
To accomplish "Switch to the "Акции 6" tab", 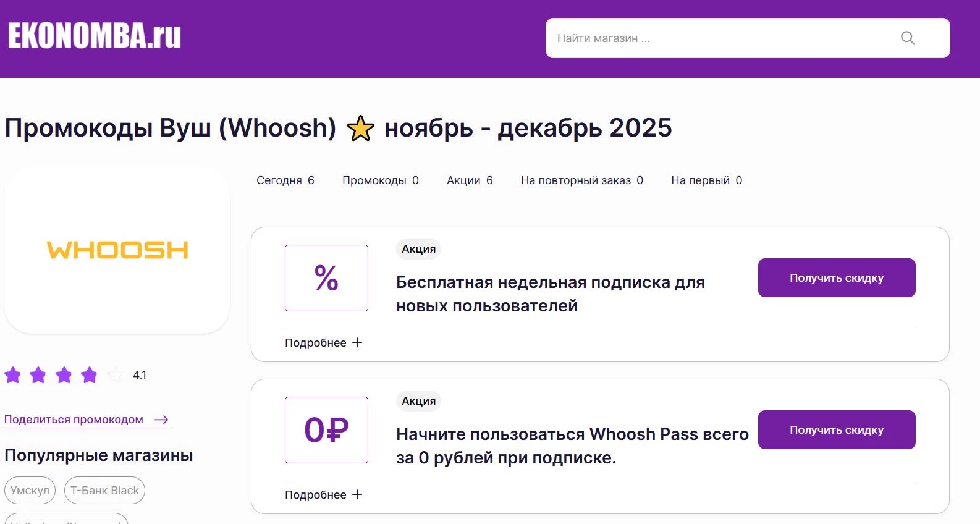I will click(x=470, y=180).
